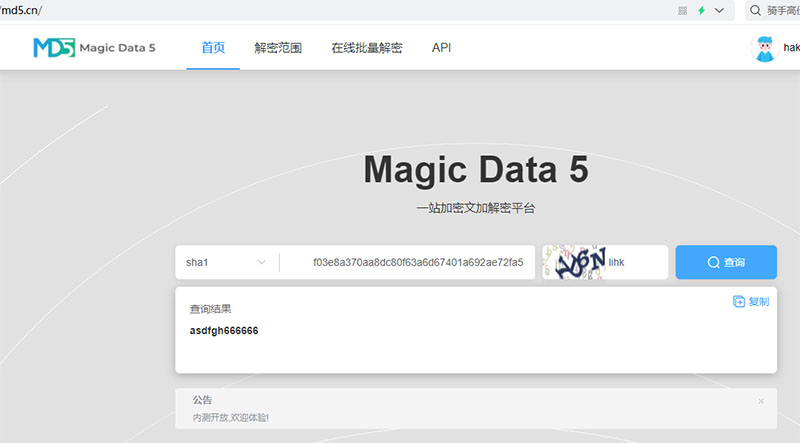This screenshot has height=443, width=800.
Task: Open the user avatar profile icon
Action: [x=764, y=48]
